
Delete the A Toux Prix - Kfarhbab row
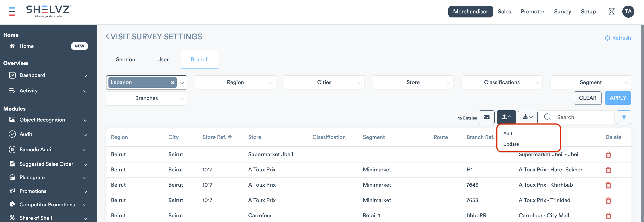pyautogui.click(x=608, y=185)
